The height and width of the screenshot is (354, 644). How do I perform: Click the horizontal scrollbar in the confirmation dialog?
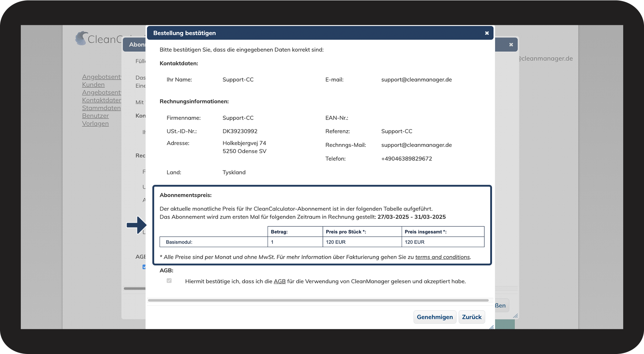[x=318, y=300]
